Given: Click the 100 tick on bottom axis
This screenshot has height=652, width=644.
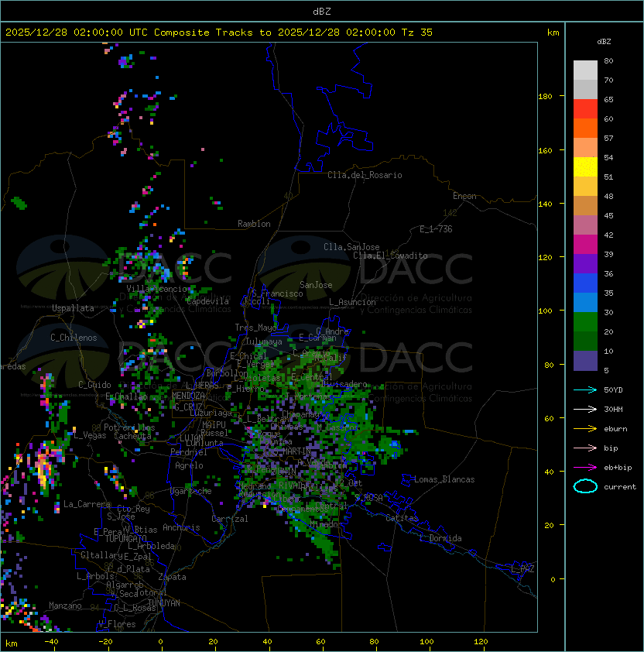Looking at the screenshot, I should tap(426, 642).
